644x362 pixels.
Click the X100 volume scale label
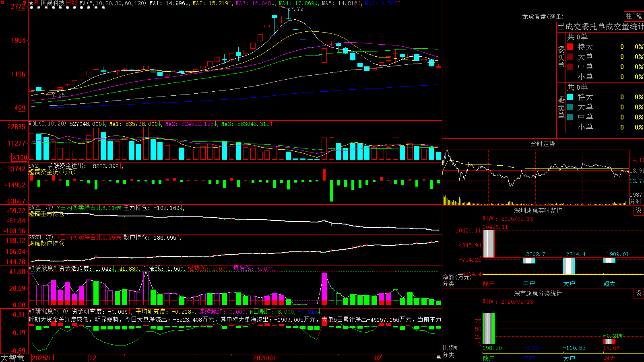[x=20, y=157]
